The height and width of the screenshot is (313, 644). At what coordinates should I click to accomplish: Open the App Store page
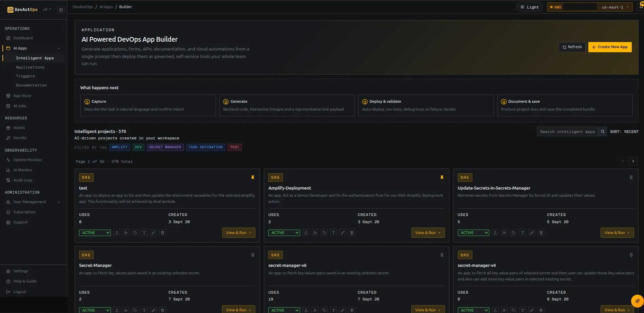[x=22, y=96]
